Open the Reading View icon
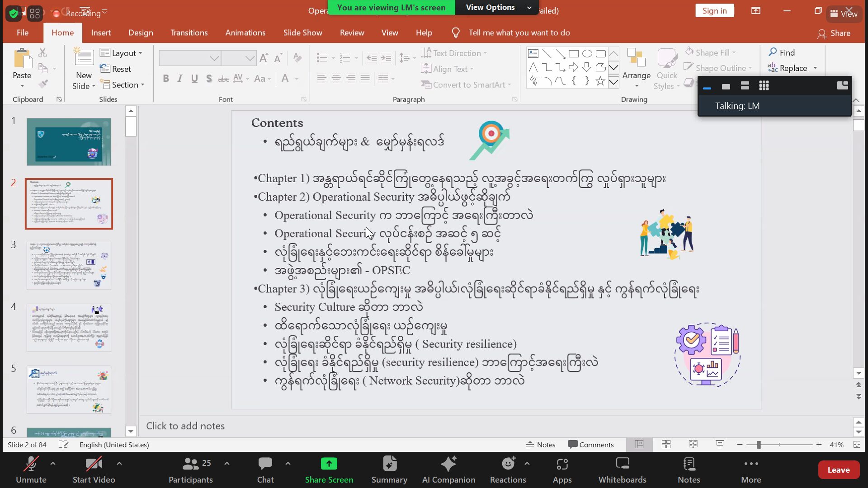Image resolution: width=868 pixels, height=488 pixels. point(693,445)
